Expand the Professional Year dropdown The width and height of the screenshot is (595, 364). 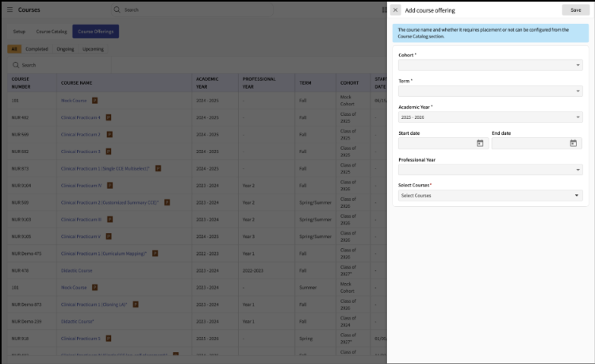point(490,170)
